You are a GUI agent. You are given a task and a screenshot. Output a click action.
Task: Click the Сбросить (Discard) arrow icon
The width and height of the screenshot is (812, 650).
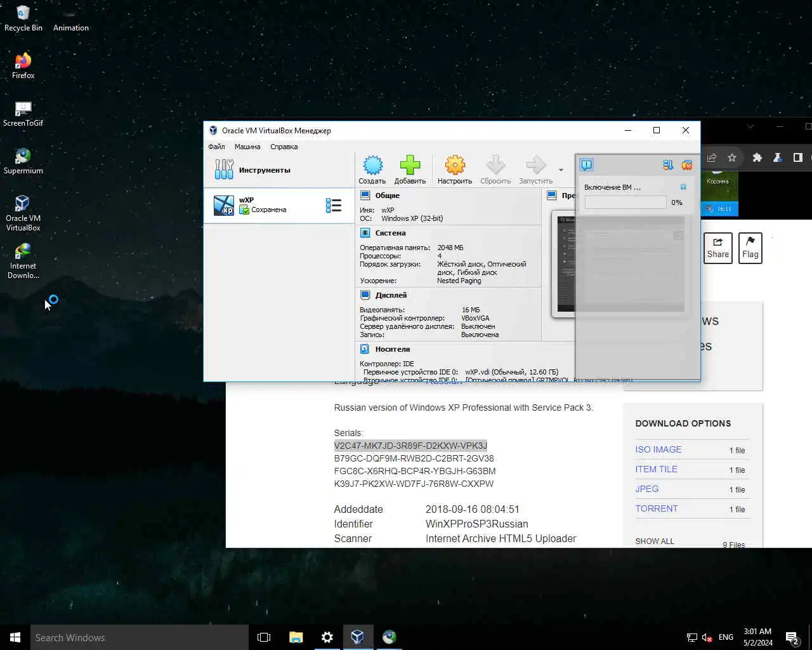pos(495,169)
